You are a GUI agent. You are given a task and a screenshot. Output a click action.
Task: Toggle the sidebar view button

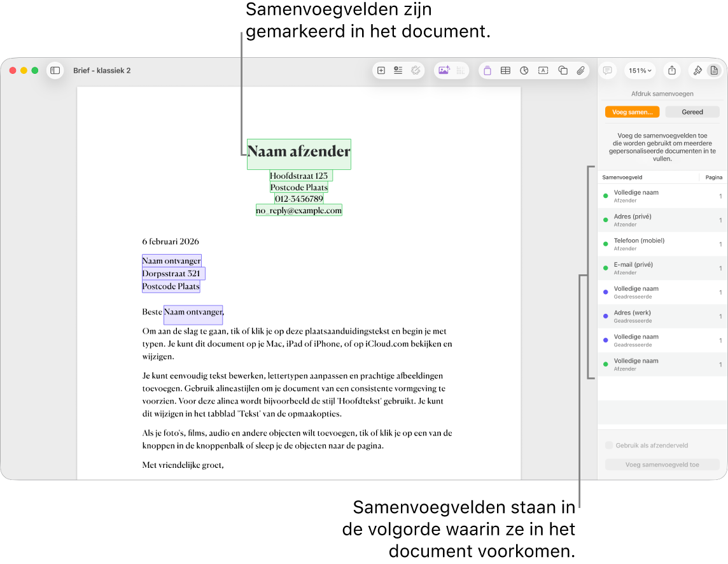pos(55,71)
